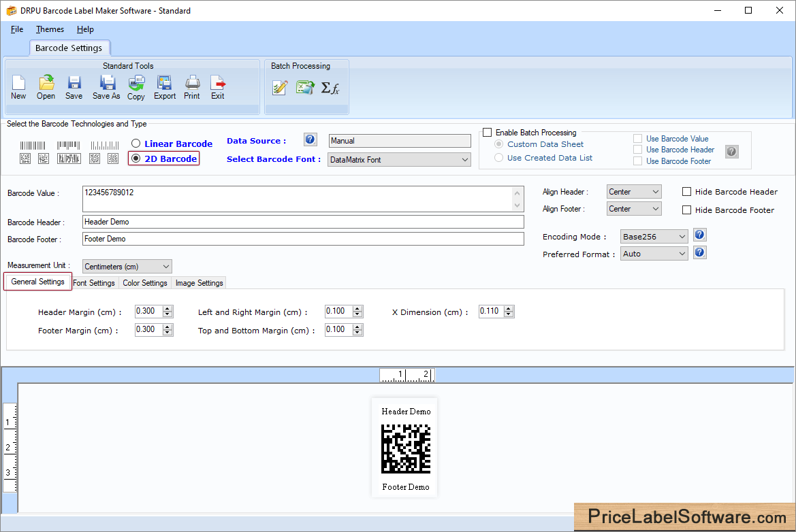Click the DataMatrix barcode preview
This screenshot has height=532, width=796.
[406, 449]
